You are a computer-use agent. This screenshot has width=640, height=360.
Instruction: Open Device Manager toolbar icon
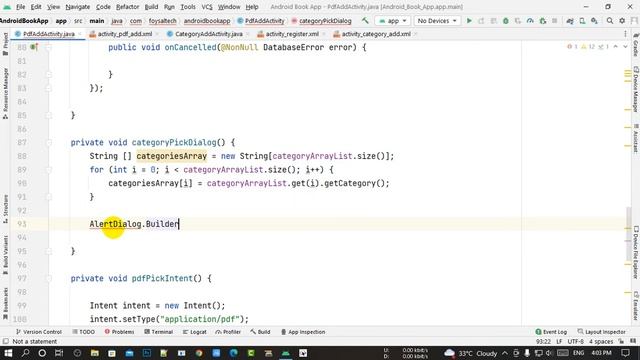(582, 20)
